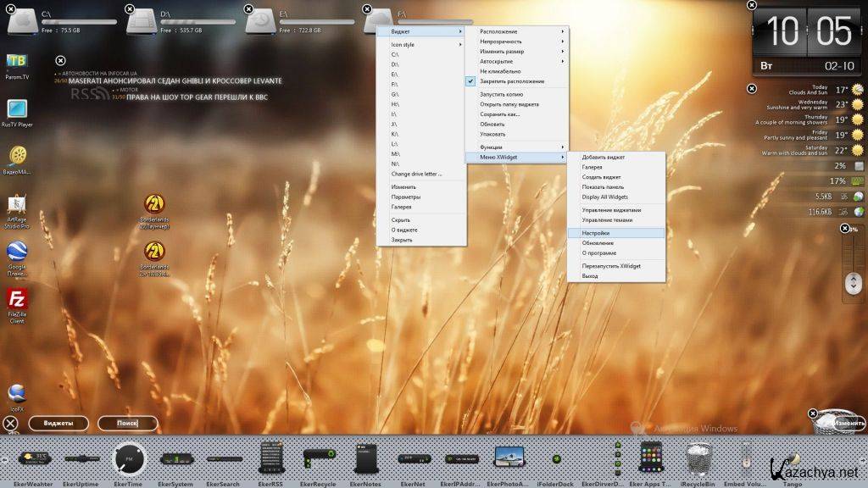The image size is (868, 488).
Task: Click the Виджеты button
Action: (x=58, y=423)
